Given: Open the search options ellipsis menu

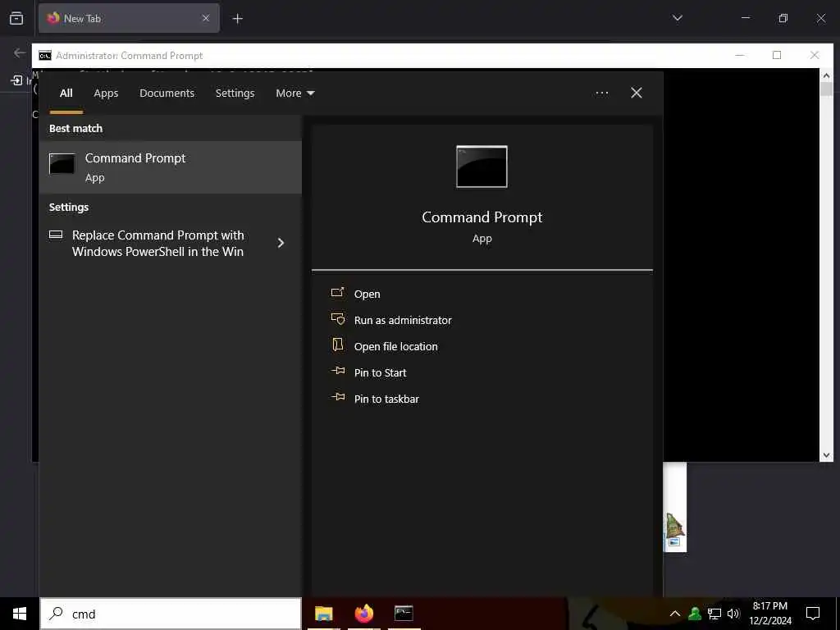Looking at the screenshot, I should (601, 94).
